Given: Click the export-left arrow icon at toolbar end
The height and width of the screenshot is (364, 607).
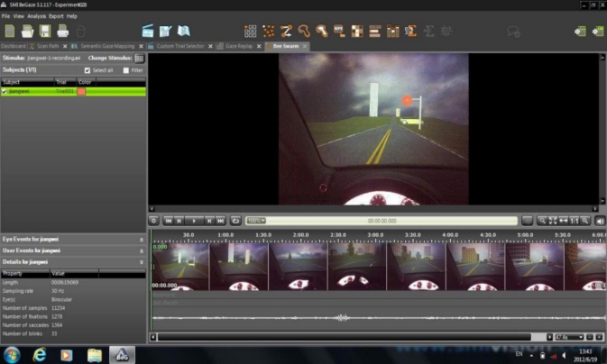Looking at the screenshot, I should 580,31.
